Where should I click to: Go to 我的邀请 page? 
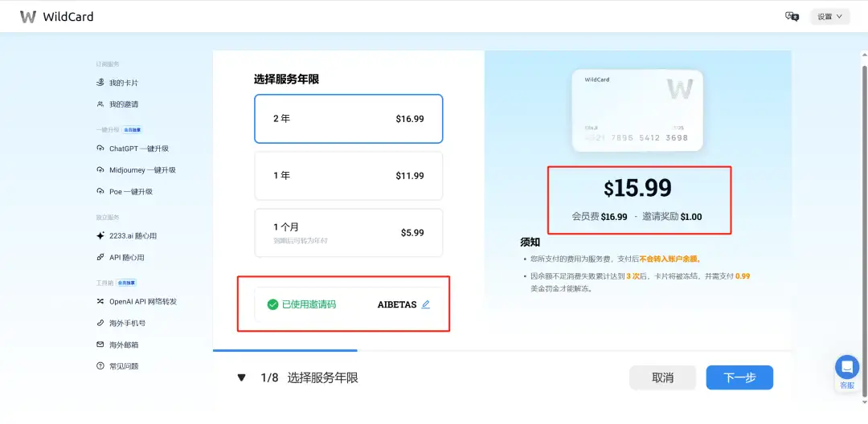tap(124, 104)
